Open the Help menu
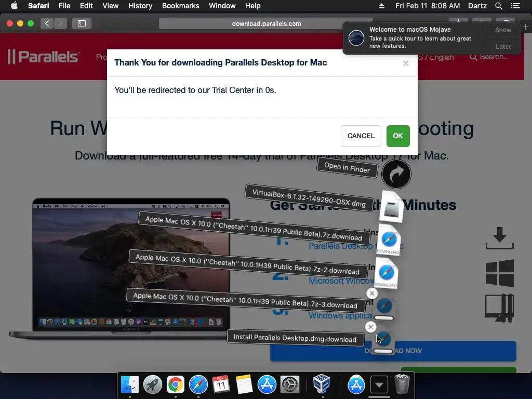This screenshot has height=399, width=532. click(253, 6)
